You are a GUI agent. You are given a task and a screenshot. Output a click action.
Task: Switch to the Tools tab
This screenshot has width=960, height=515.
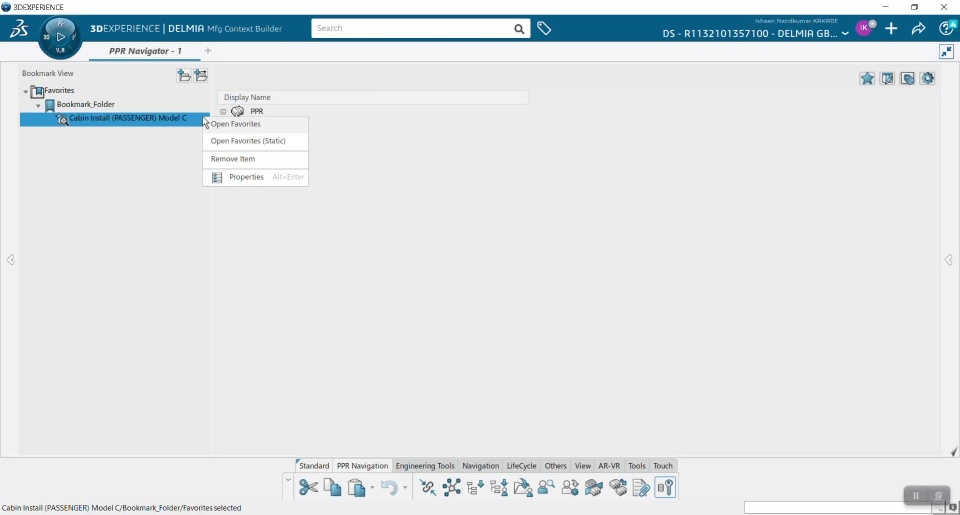click(x=637, y=465)
